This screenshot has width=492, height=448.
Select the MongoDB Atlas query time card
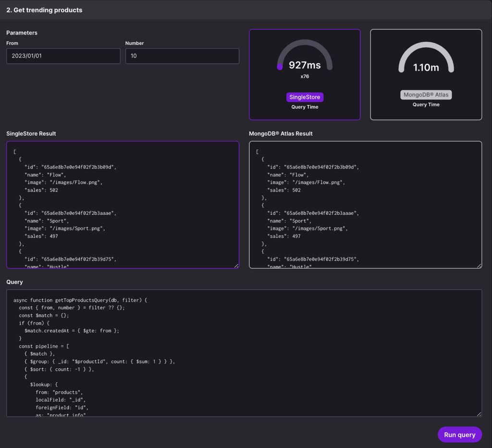pyautogui.click(x=426, y=74)
